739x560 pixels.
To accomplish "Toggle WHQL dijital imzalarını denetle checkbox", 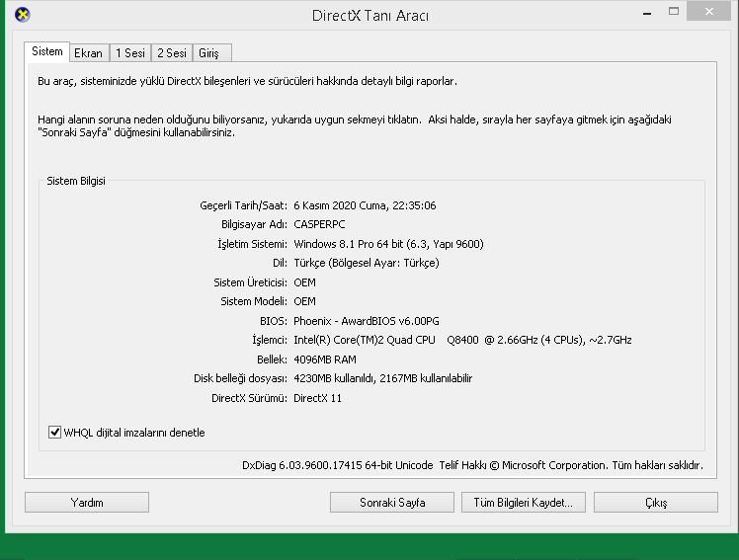I will pyautogui.click(x=54, y=432).
